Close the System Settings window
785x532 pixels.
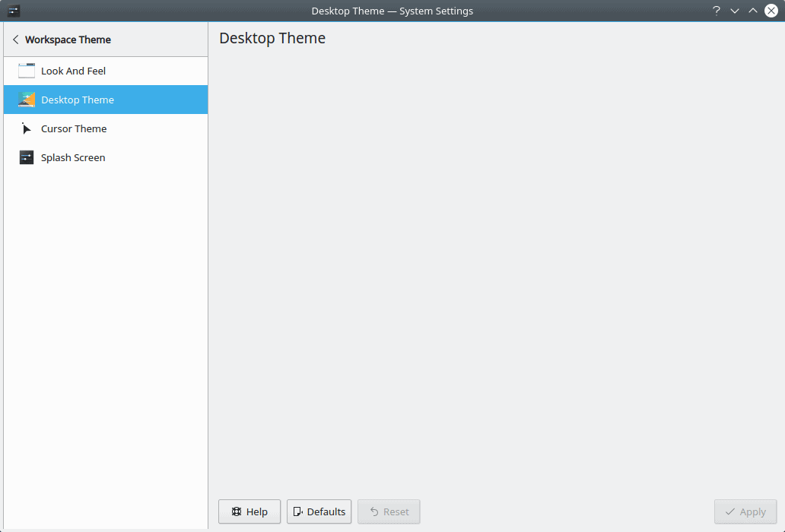pyautogui.click(x=771, y=11)
